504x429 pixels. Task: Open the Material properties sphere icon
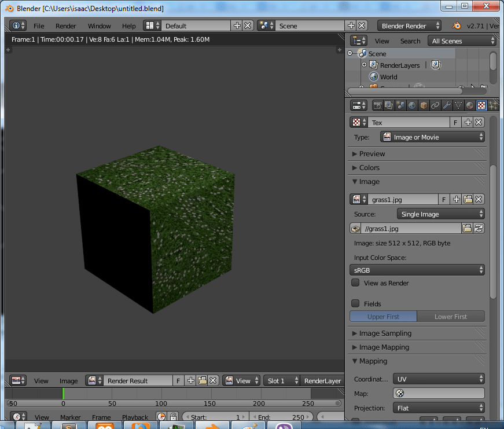click(x=470, y=105)
